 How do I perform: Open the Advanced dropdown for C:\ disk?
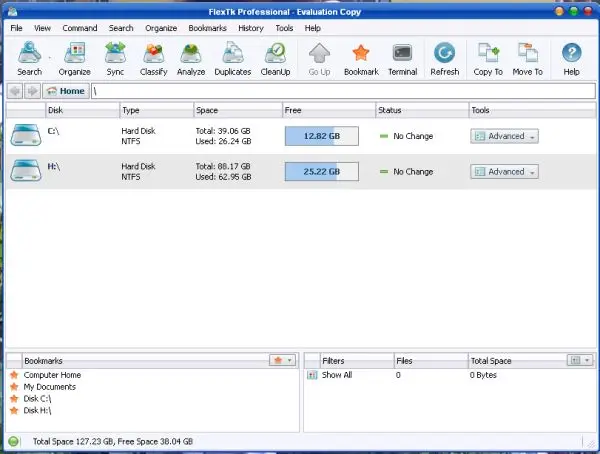pyautogui.click(x=504, y=136)
